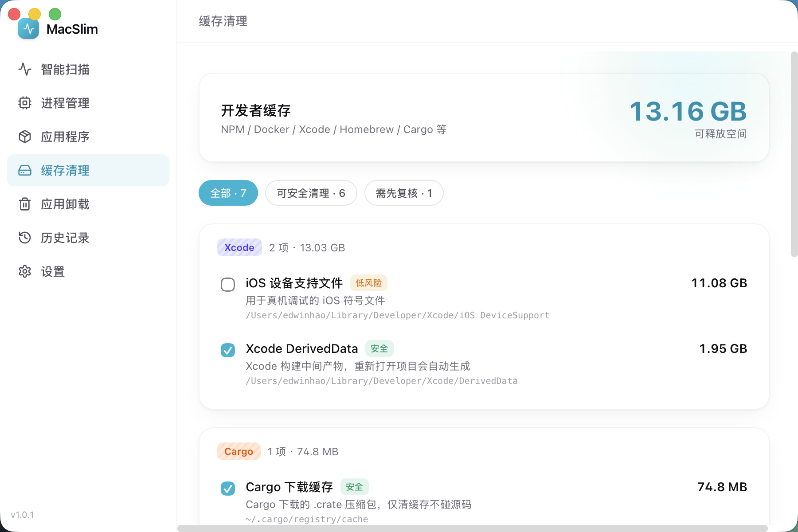The image size is (798, 532).
Task: Go to 智能扫描 in sidebar
Action: (x=88, y=69)
